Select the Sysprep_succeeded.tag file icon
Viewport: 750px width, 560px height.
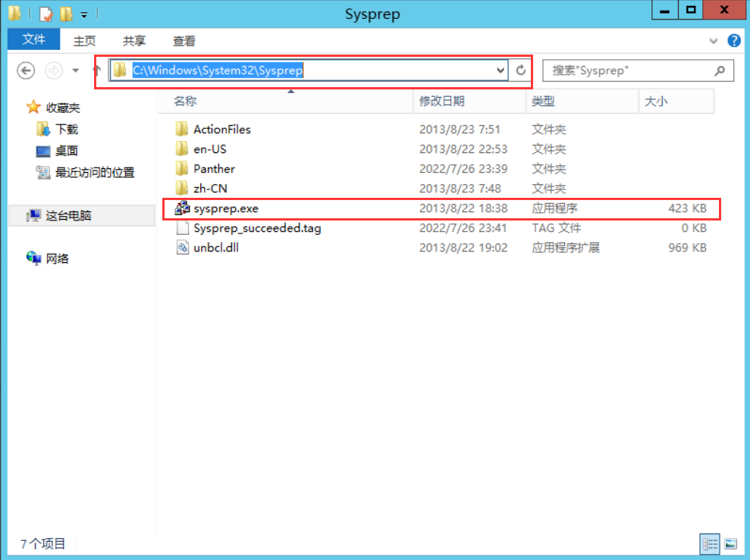click(x=182, y=228)
